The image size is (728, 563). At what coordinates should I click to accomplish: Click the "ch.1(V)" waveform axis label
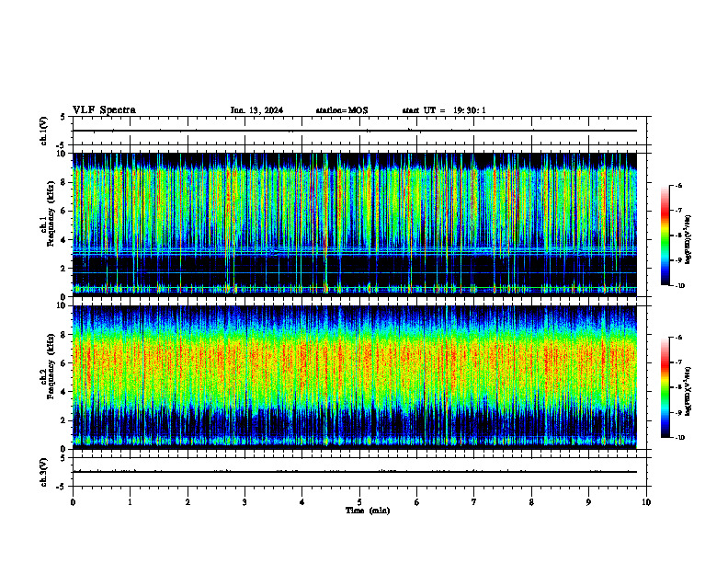point(44,131)
